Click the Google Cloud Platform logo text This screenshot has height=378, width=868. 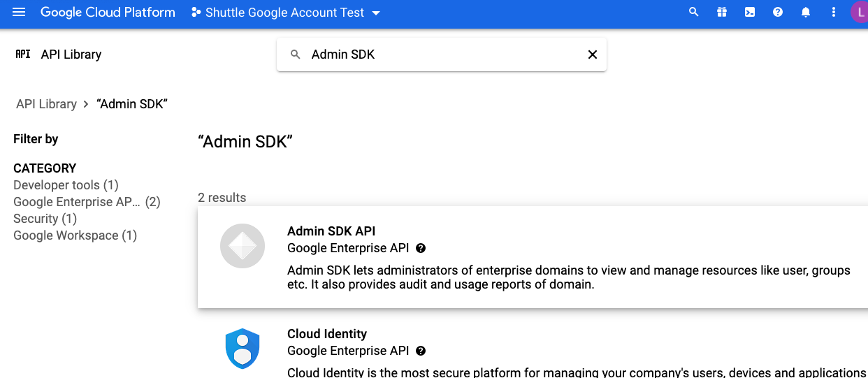(x=108, y=13)
